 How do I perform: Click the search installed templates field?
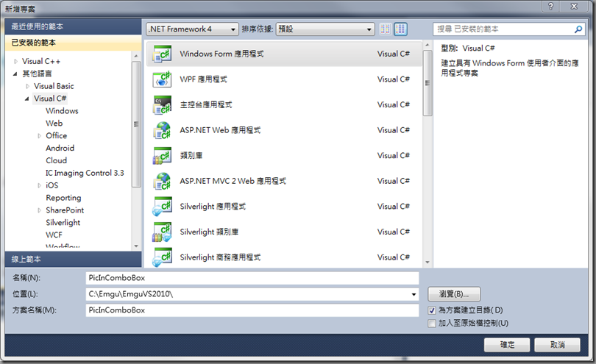[503, 29]
